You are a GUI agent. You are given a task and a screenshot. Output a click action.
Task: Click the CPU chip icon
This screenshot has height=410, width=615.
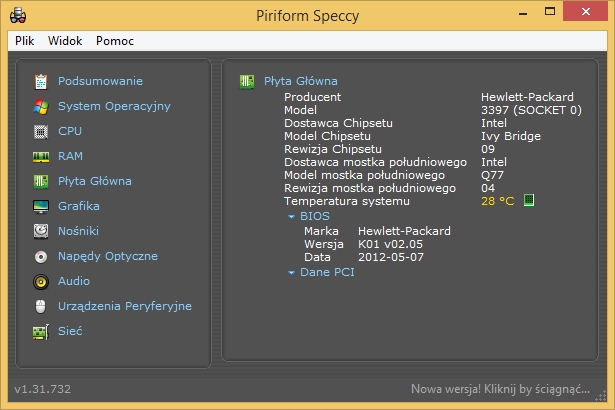[x=41, y=132]
